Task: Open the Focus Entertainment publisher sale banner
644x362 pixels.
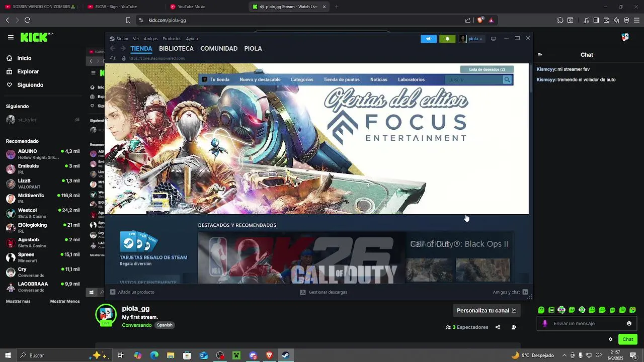Action: [317, 139]
